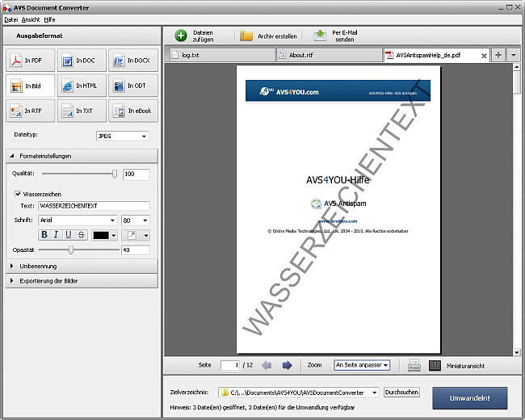This screenshot has height=420, width=525.
Task: Open the Datei menu
Action: click(11, 19)
